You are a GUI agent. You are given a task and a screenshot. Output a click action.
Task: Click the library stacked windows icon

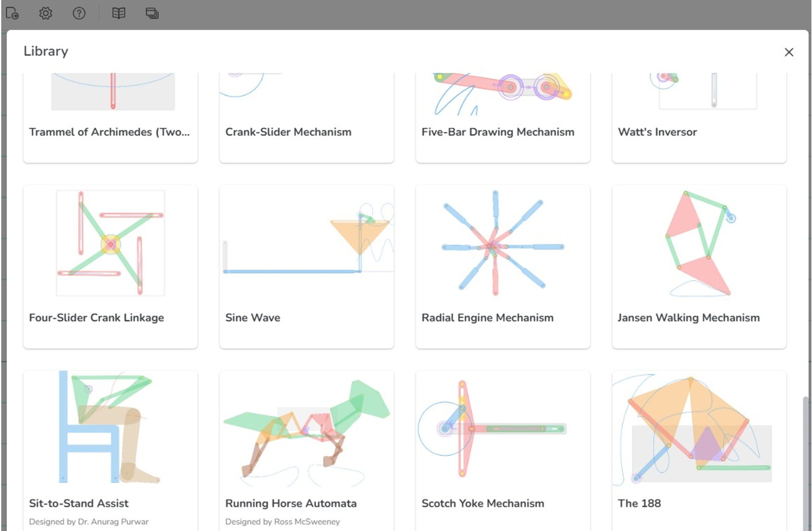tap(152, 13)
